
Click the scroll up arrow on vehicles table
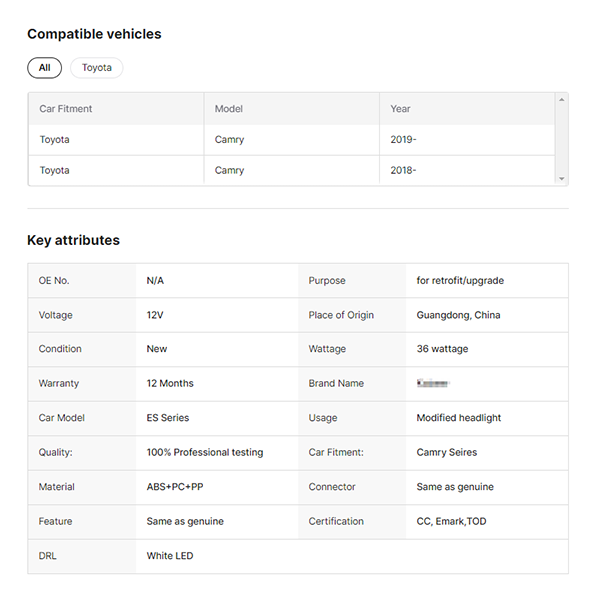562,98
